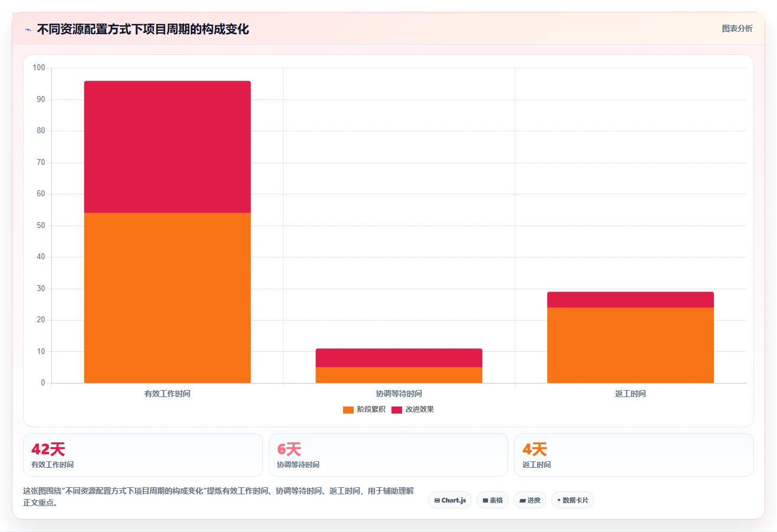Select the 进度 tag chip

pyautogui.click(x=530, y=500)
